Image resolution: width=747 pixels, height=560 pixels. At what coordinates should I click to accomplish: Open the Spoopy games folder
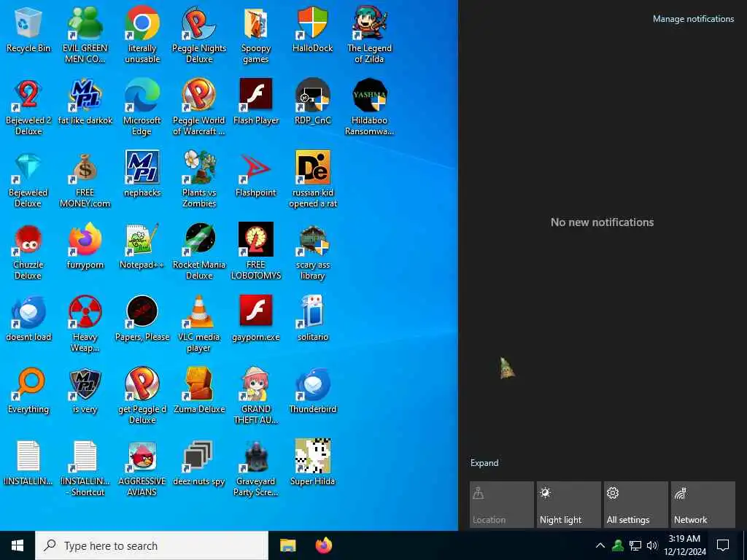[256, 36]
